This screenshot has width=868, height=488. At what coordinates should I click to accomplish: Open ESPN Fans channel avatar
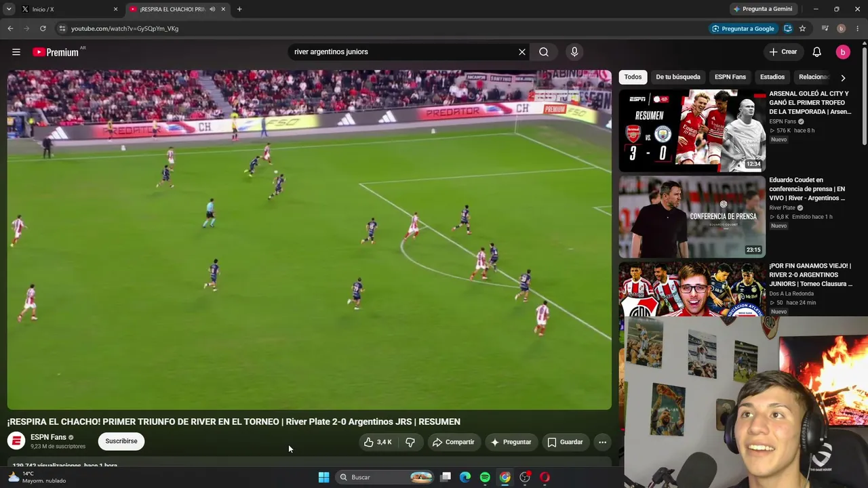[x=16, y=441]
